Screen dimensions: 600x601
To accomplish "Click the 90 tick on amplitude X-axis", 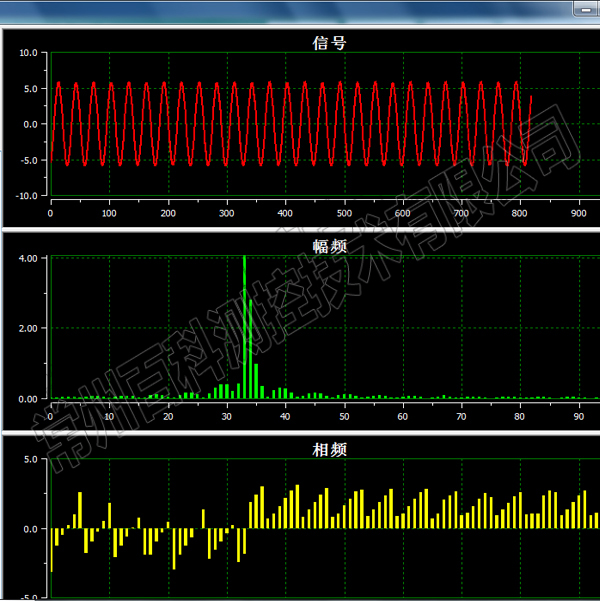I will pyautogui.click(x=579, y=417).
